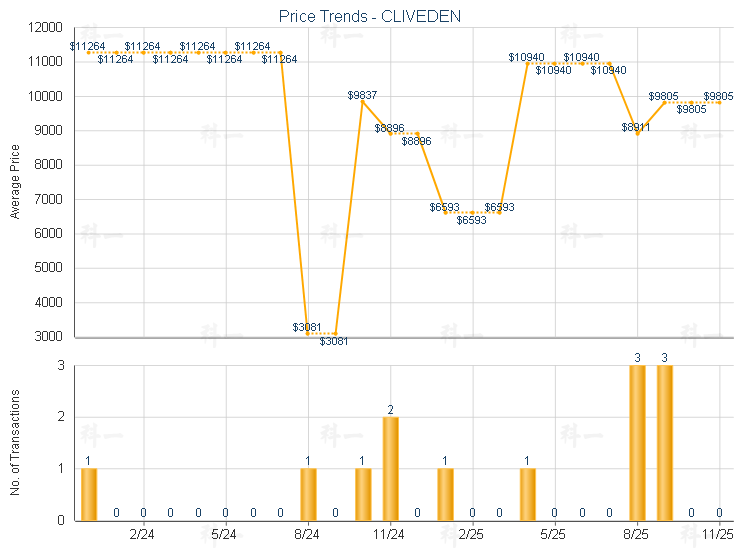Click the first $10940 price data point

(527, 63)
